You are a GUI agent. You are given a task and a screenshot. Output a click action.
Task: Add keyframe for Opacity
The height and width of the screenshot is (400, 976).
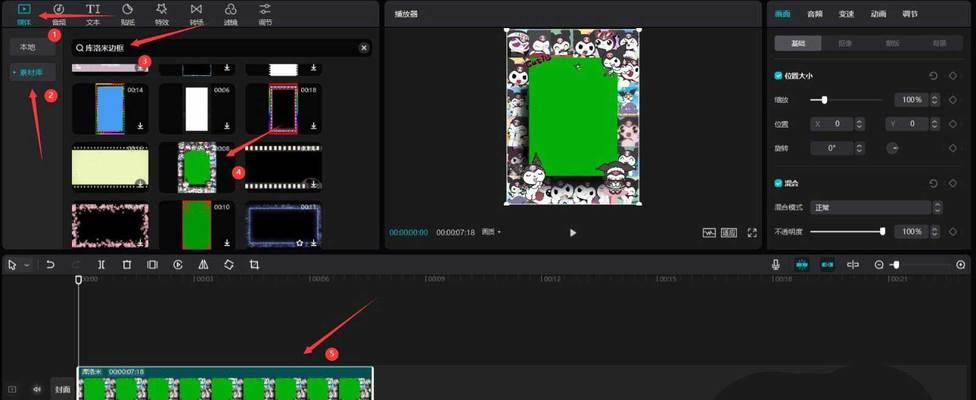(952, 231)
